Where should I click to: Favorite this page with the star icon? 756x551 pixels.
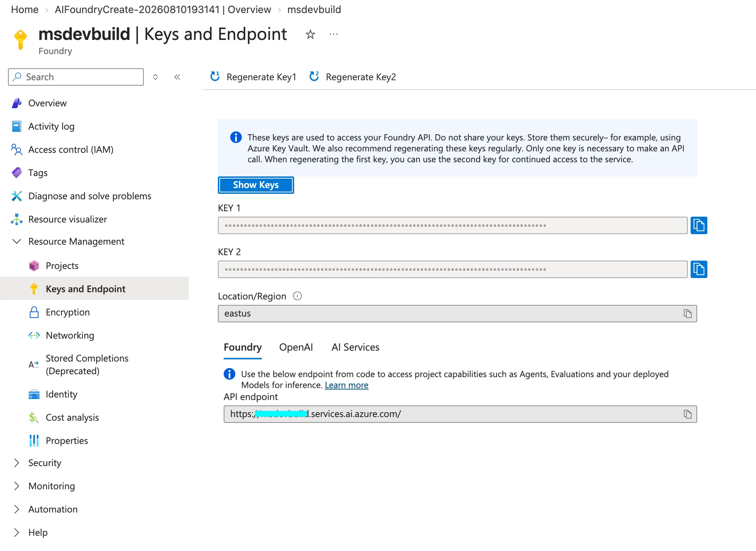tap(310, 34)
